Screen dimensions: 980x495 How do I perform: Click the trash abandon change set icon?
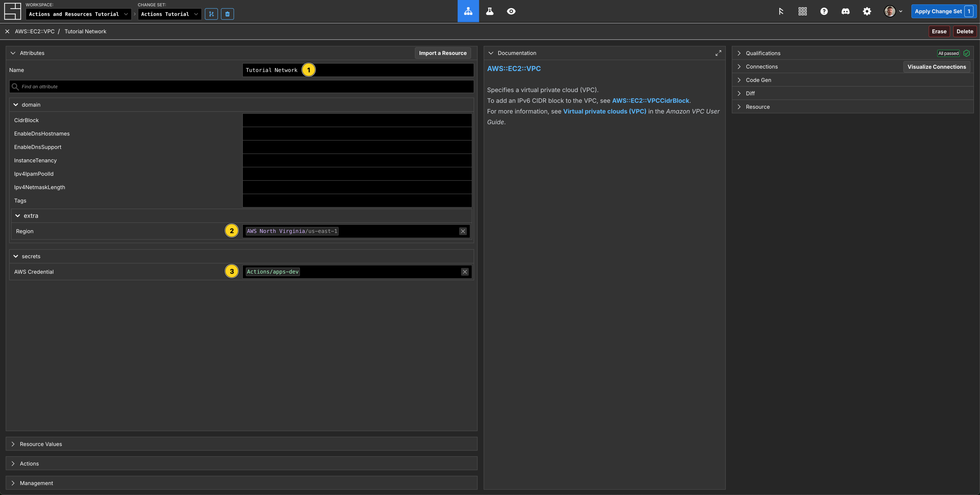(x=227, y=14)
